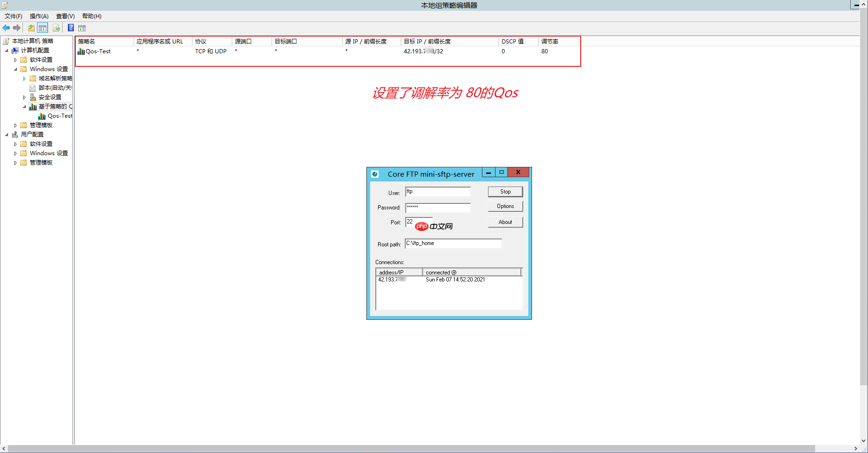Click the Forward navigation arrow in the toolbar

coord(17,28)
